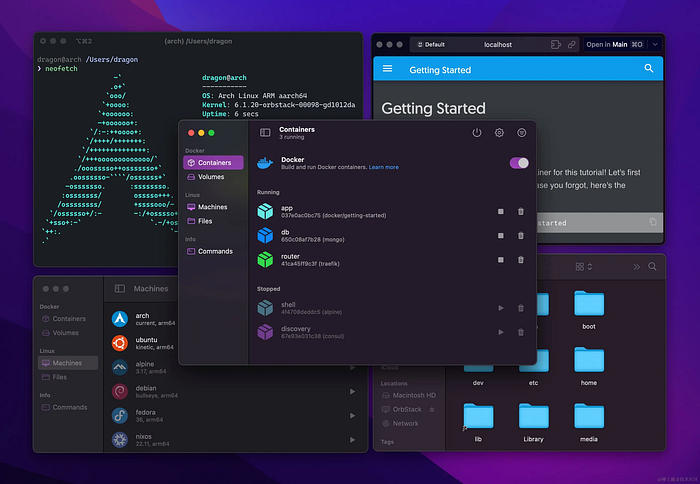Open Machines in front window sidebar

click(213, 207)
